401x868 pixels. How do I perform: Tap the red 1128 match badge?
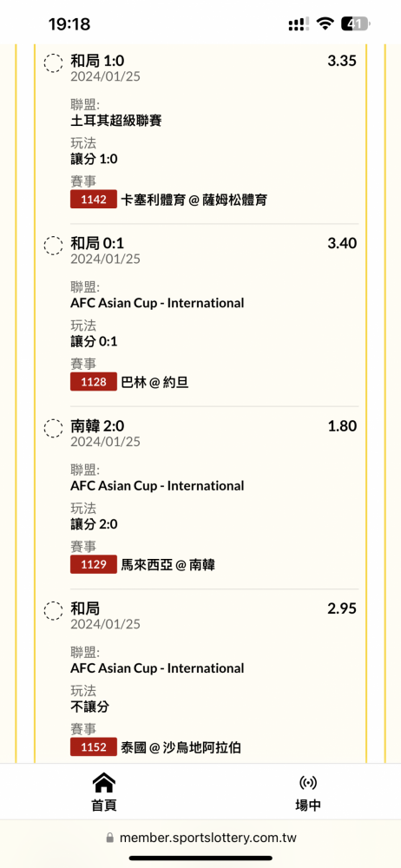[x=94, y=382]
